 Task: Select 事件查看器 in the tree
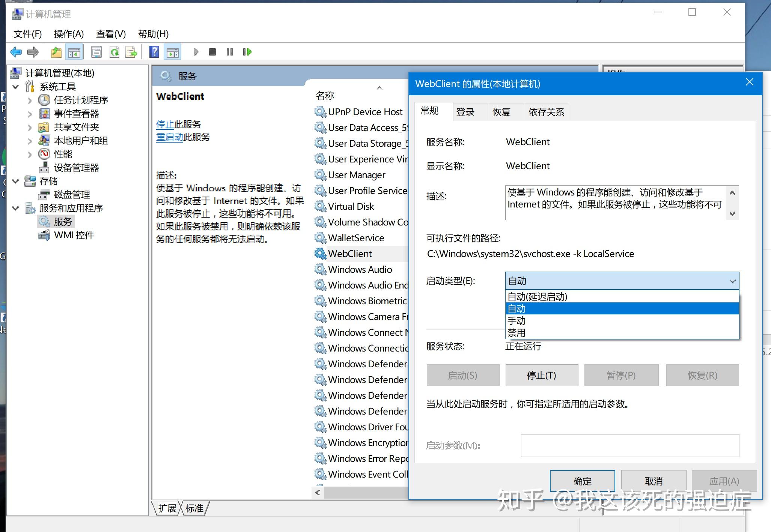pos(77,113)
